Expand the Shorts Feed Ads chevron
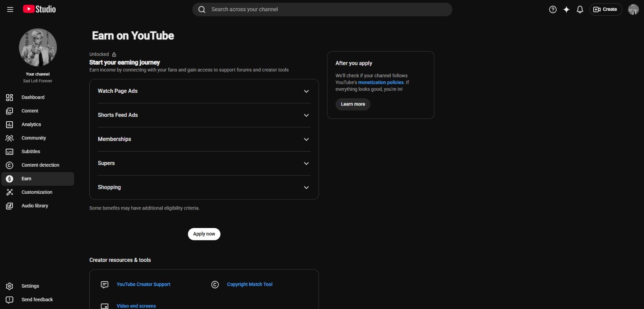Viewport: 644px width, 309px height. tap(306, 115)
